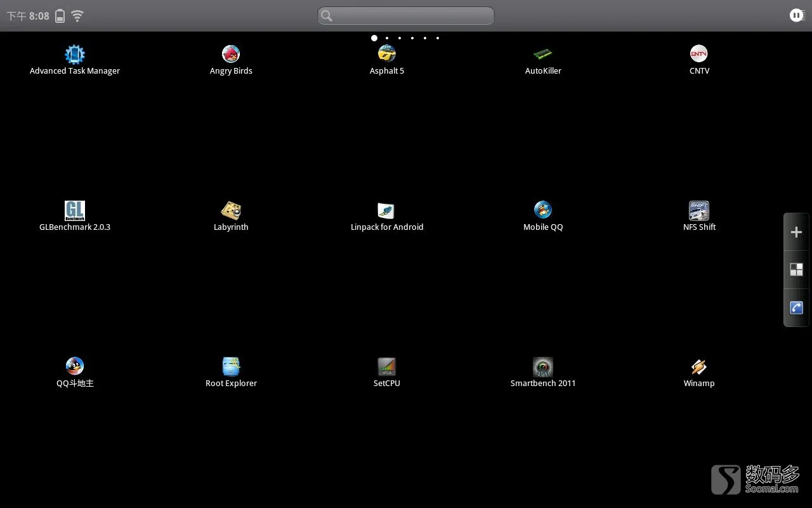This screenshot has width=812, height=508.
Task: Open the Mobile QQ app
Action: tap(543, 217)
